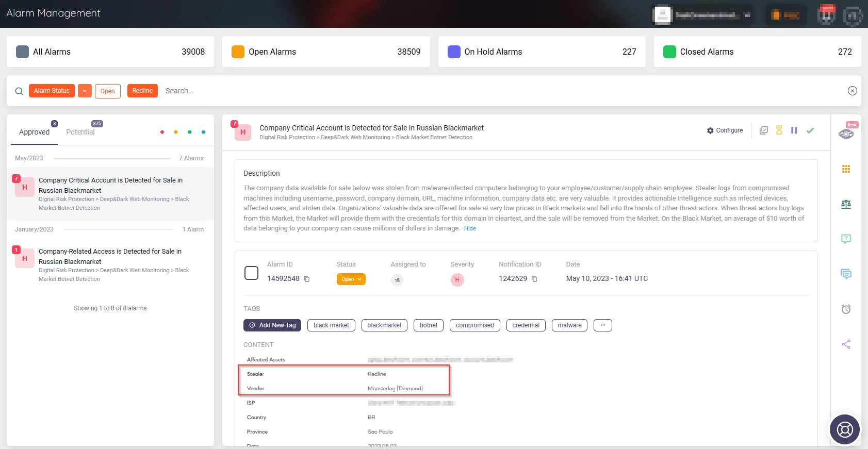Expand more tags with the ellipsis button
The image size is (868, 449).
point(603,325)
